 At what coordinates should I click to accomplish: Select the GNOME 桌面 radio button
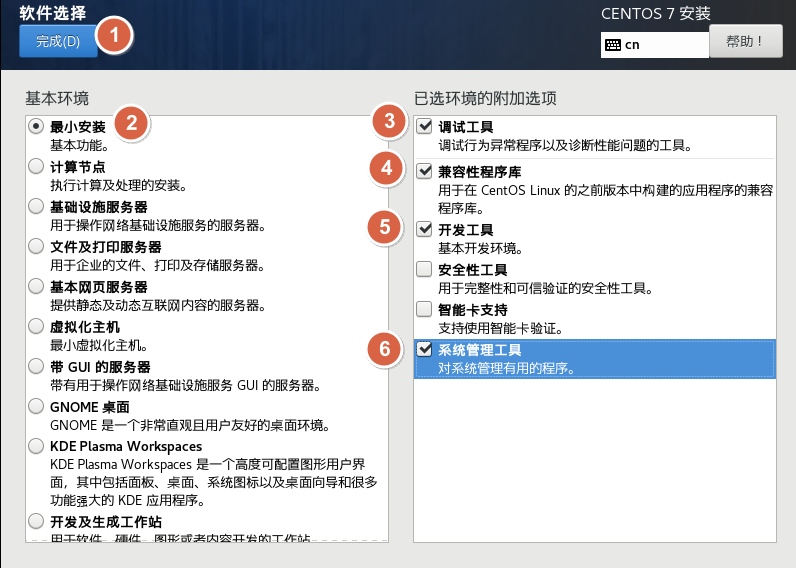click(36, 406)
